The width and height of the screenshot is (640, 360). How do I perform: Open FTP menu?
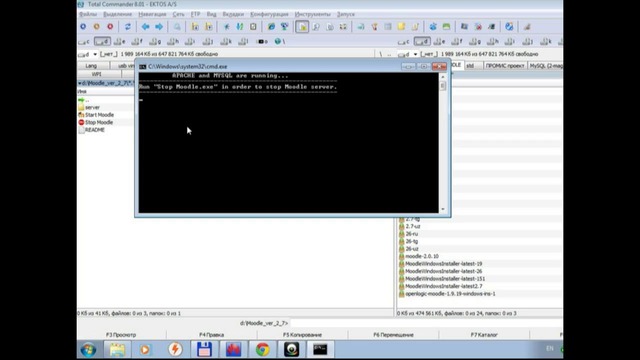pos(196,14)
